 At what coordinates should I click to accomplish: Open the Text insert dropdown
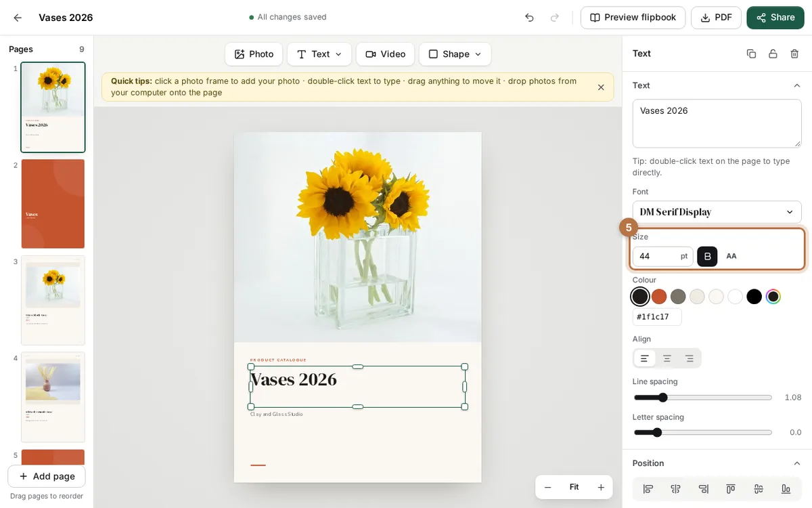point(319,54)
